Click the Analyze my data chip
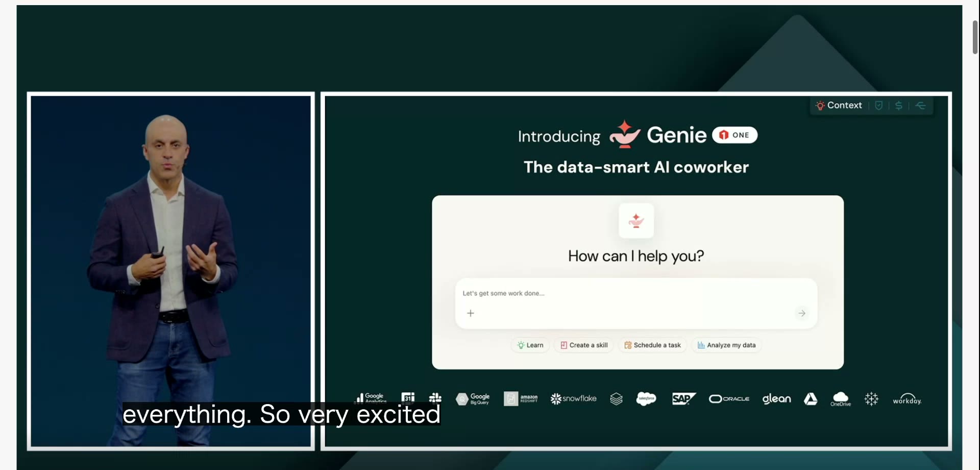The height and width of the screenshot is (470, 980). click(x=726, y=345)
